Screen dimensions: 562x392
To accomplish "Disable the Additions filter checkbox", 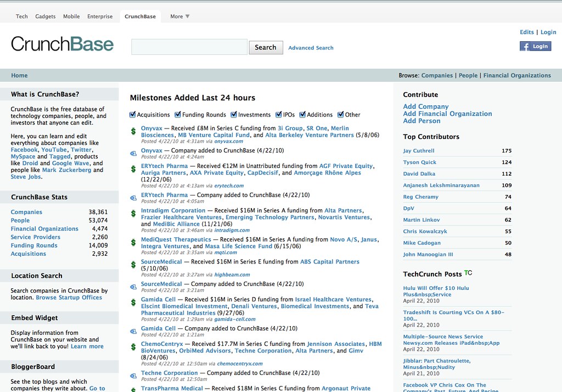I will (302, 114).
